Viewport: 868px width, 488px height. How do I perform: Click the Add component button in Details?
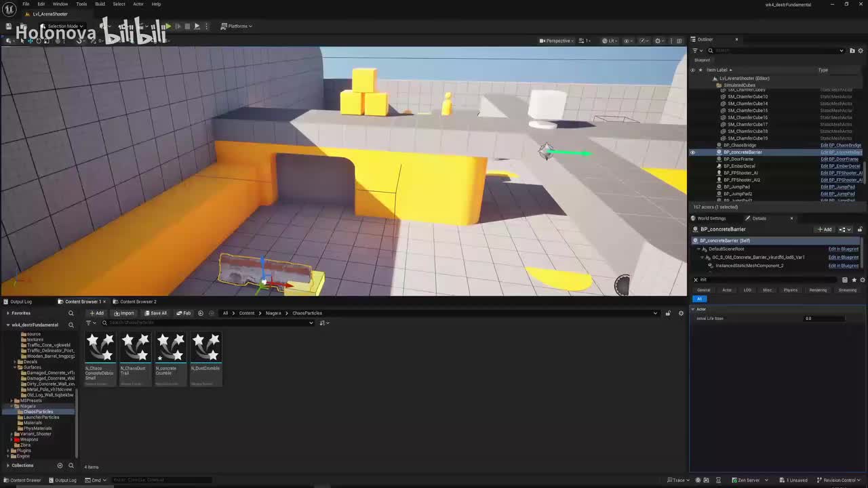click(x=825, y=229)
